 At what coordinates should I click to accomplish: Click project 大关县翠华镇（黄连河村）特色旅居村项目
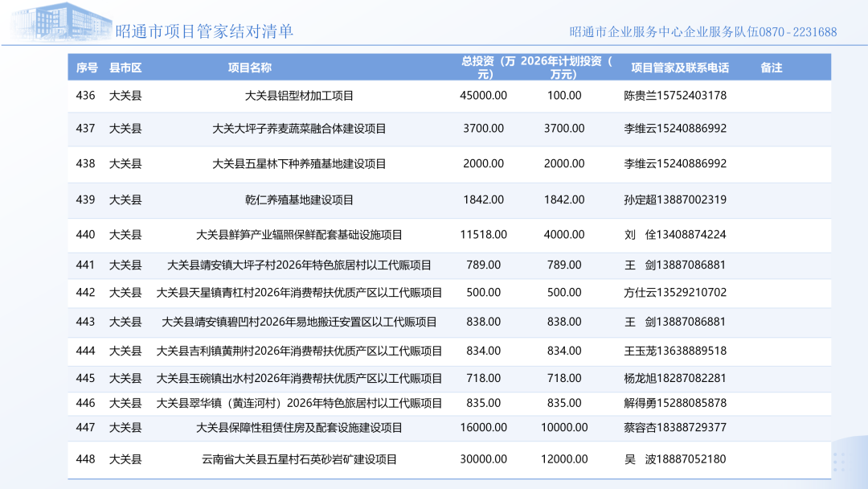(299, 403)
